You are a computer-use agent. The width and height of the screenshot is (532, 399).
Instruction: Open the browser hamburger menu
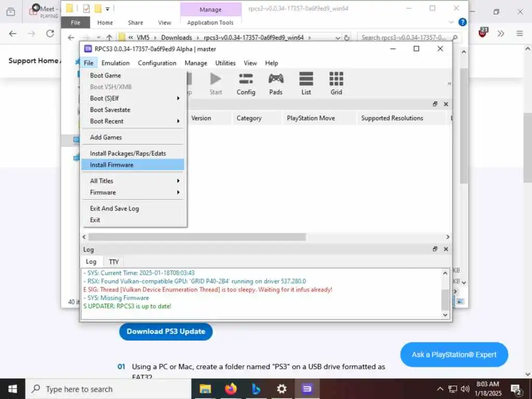point(520,33)
